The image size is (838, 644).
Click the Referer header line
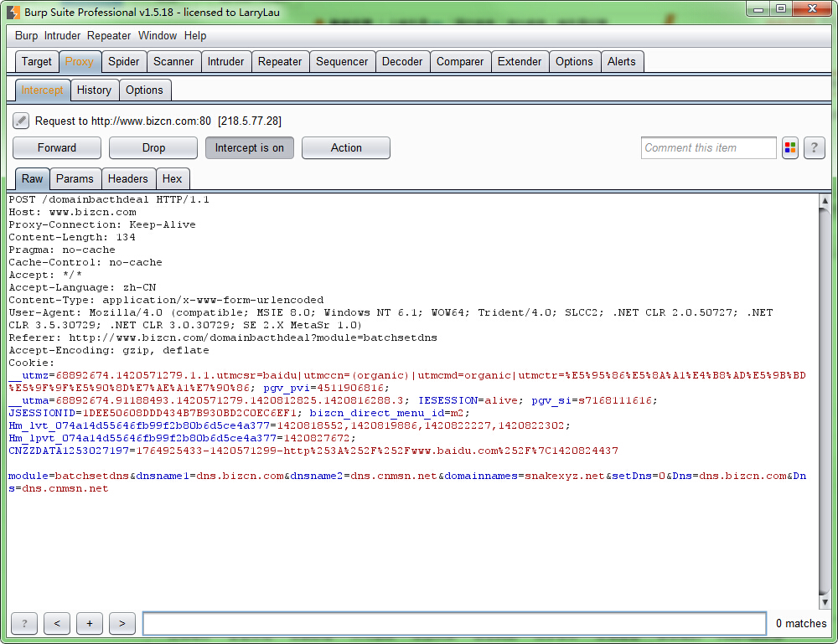tap(223, 337)
